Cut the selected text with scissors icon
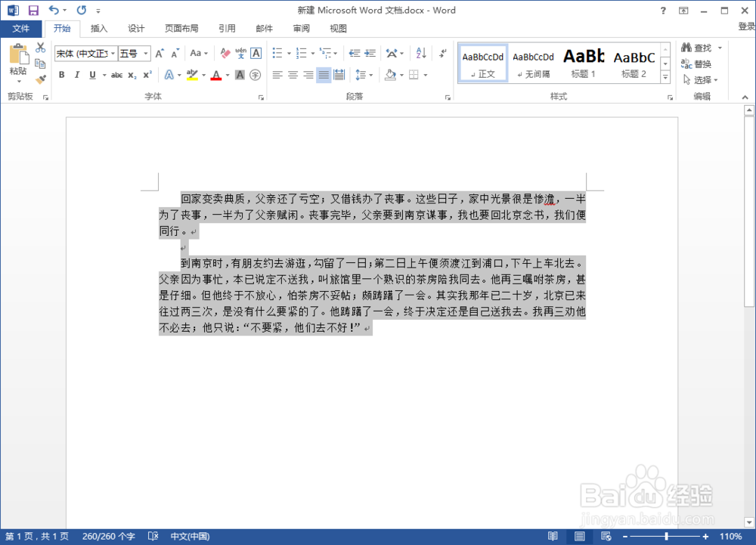Screen dimensions: 756x545 (41, 48)
